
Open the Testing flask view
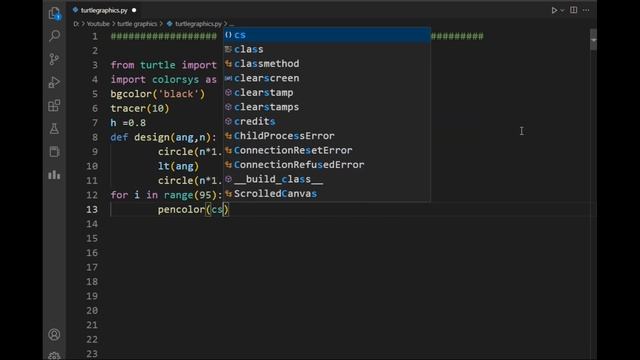(54, 129)
